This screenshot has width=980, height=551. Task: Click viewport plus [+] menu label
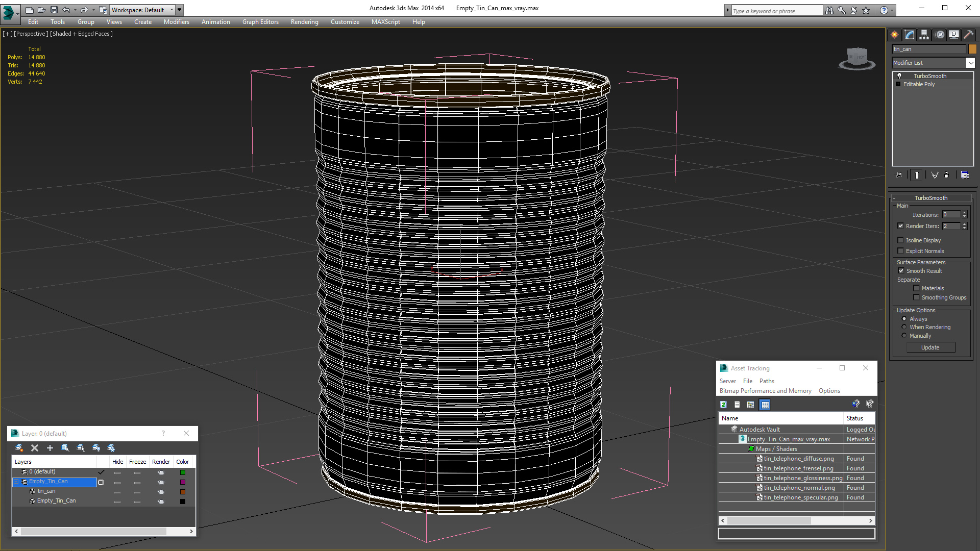click(x=7, y=34)
